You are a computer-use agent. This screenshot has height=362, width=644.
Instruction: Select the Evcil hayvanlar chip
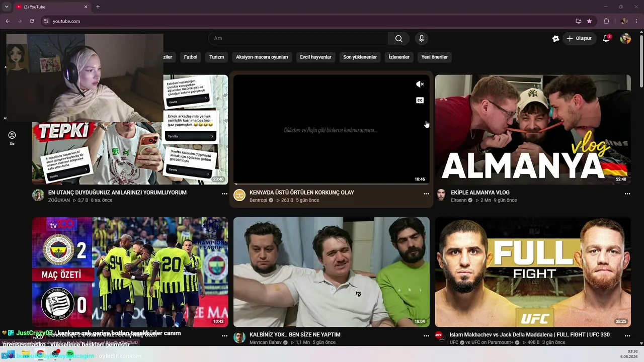click(x=315, y=57)
